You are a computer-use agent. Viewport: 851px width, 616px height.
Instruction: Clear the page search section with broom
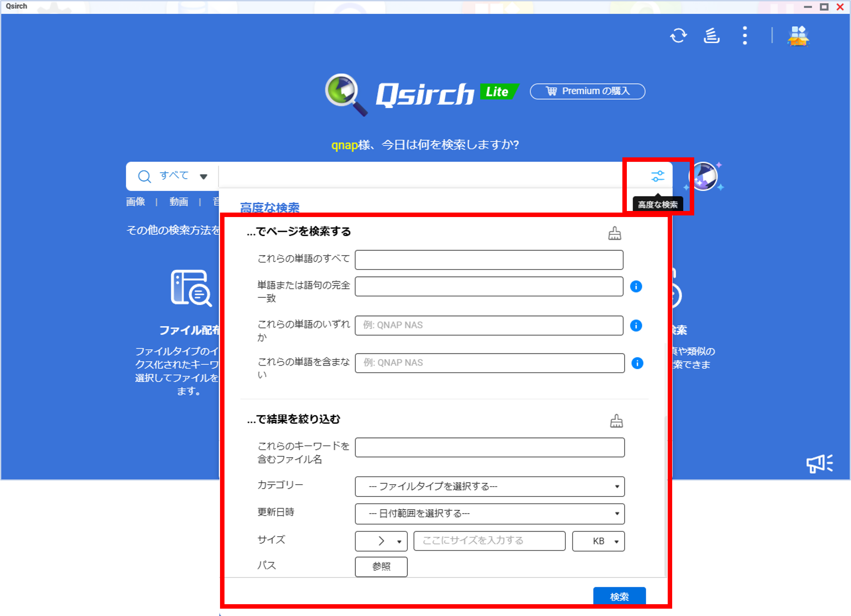pyautogui.click(x=615, y=233)
